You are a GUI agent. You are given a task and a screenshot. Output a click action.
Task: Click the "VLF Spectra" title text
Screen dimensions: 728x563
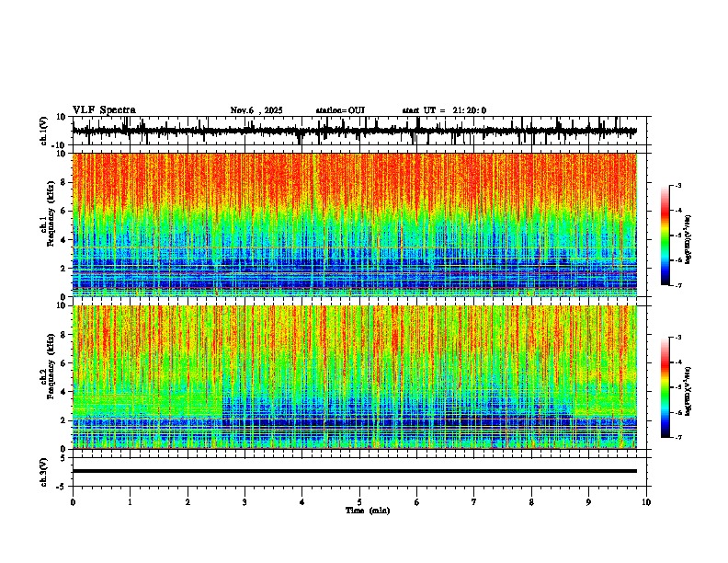(104, 110)
